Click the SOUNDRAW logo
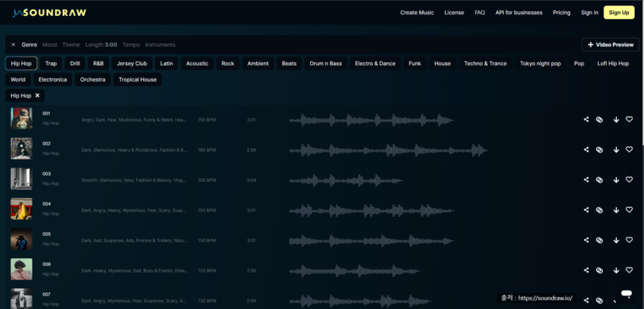644x309 pixels. pos(49,13)
